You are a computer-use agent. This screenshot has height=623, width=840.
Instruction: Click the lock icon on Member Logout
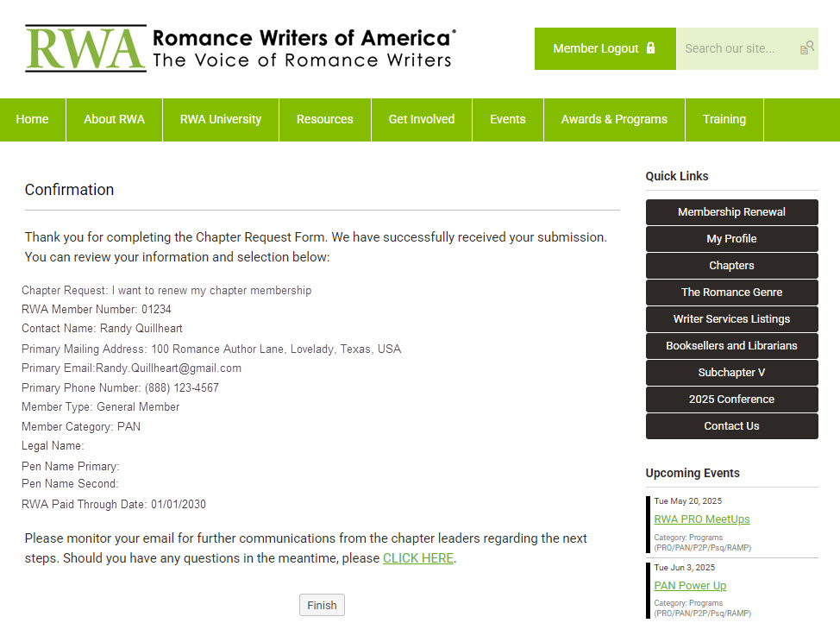point(650,48)
